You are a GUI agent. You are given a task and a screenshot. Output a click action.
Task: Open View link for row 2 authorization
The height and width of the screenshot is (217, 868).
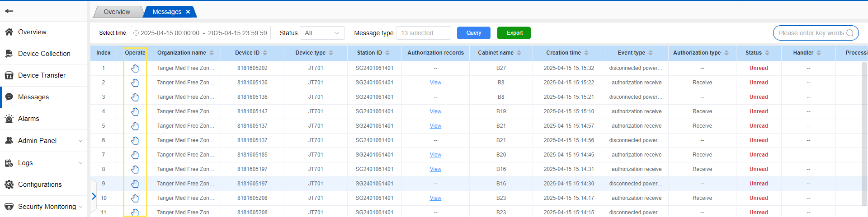435,83
